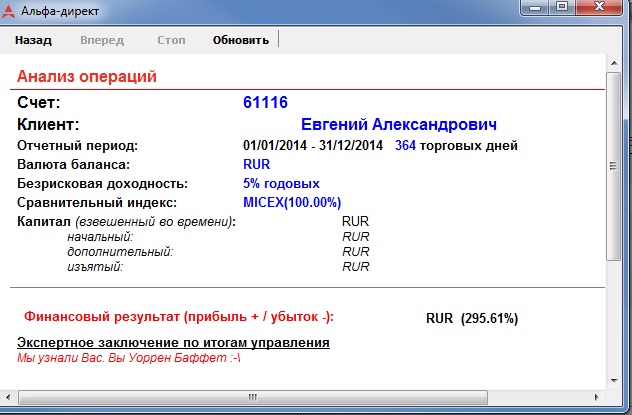Viewport: 632px width, 415px height.
Task: Click the vertical scrollbar down arrow
Action: [614, 380]
